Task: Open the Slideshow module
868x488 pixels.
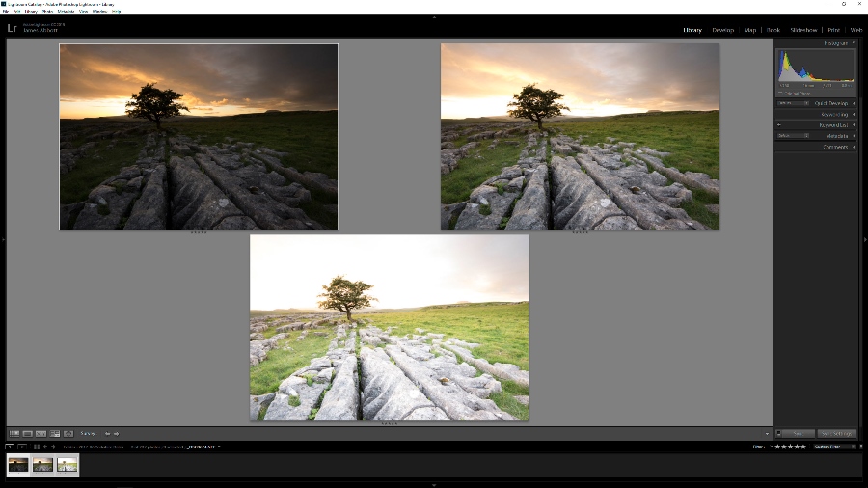Action: point(803,30)
